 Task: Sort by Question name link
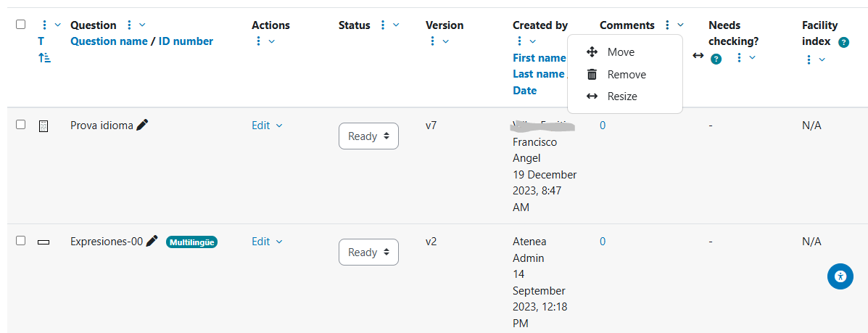pos(109,41)
